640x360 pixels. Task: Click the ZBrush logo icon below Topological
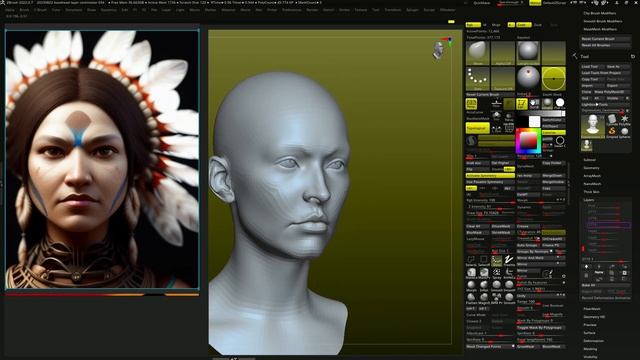click(471, 140)
